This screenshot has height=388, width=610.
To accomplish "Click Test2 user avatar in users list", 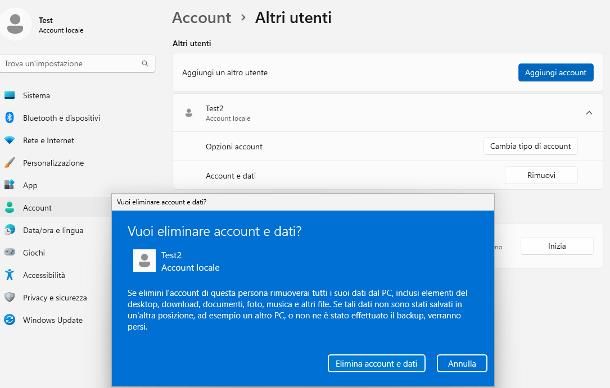I will coord(189,113).
